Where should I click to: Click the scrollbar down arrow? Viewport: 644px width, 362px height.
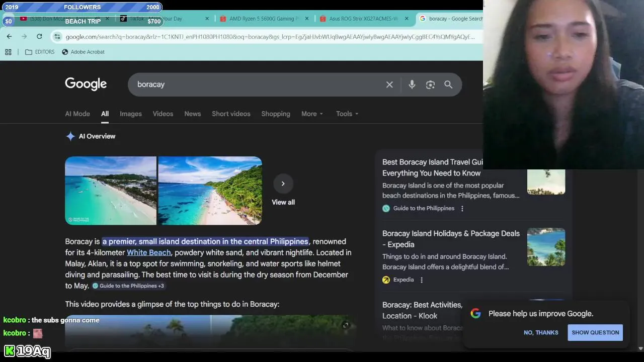click(x=640, y=348)
